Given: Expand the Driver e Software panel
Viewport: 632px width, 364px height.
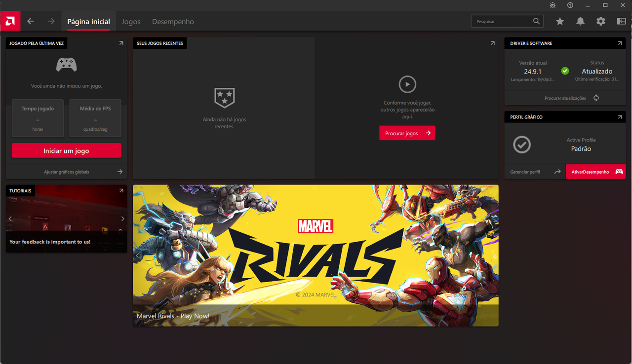Looking at the screenshot, I should click(620, 43).
